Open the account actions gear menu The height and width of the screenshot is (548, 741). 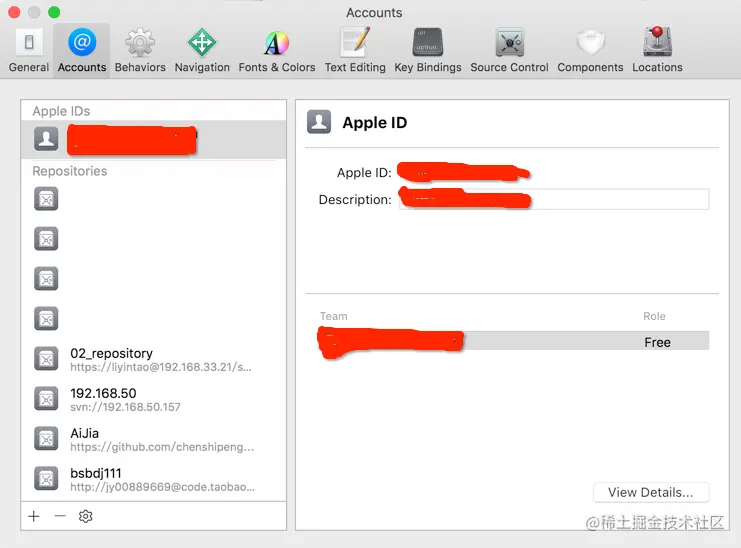point(86,516)
